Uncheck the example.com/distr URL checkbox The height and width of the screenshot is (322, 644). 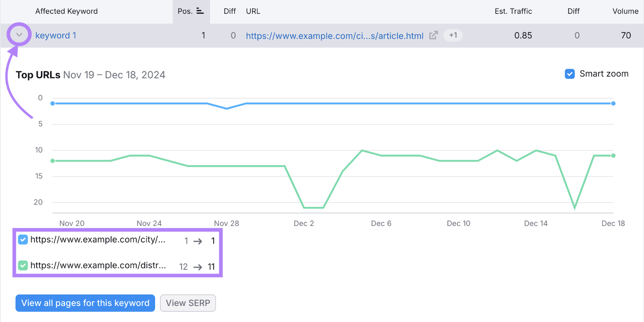[x=23, y=265]
